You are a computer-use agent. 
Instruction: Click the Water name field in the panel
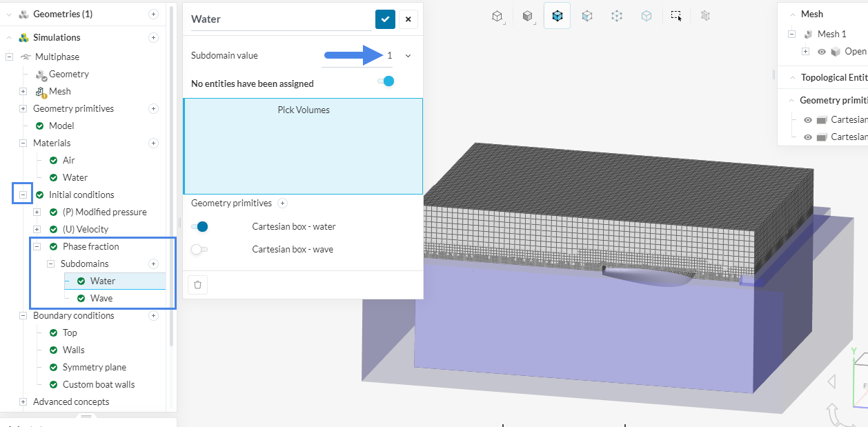pos(281,19)
